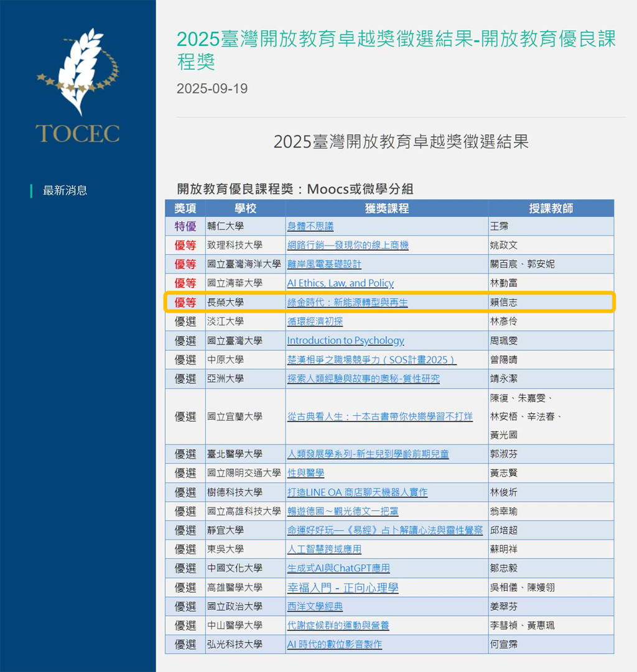Open the AI 時代的數位影音製作 link
This screenshot has width=637, height=672.
334,645
